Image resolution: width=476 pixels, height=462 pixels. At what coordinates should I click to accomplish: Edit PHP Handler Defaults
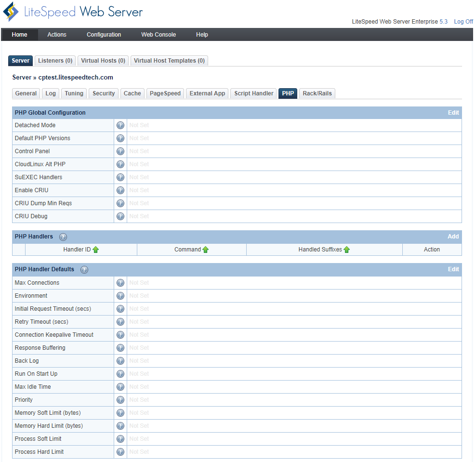pos(453,269)
